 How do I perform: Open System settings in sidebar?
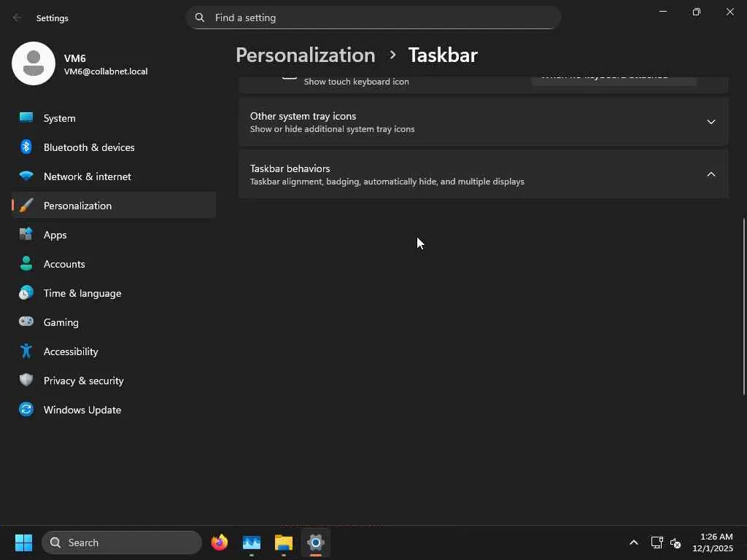(113, 118)
